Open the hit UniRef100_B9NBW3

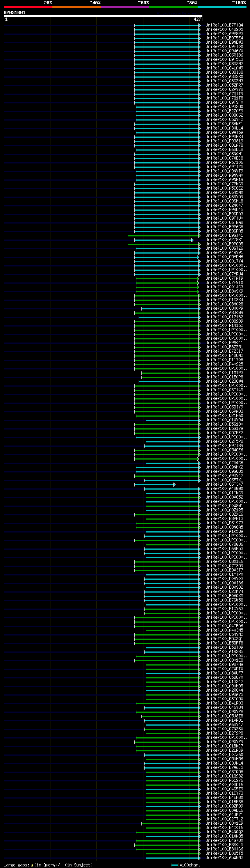click(224, 42)
